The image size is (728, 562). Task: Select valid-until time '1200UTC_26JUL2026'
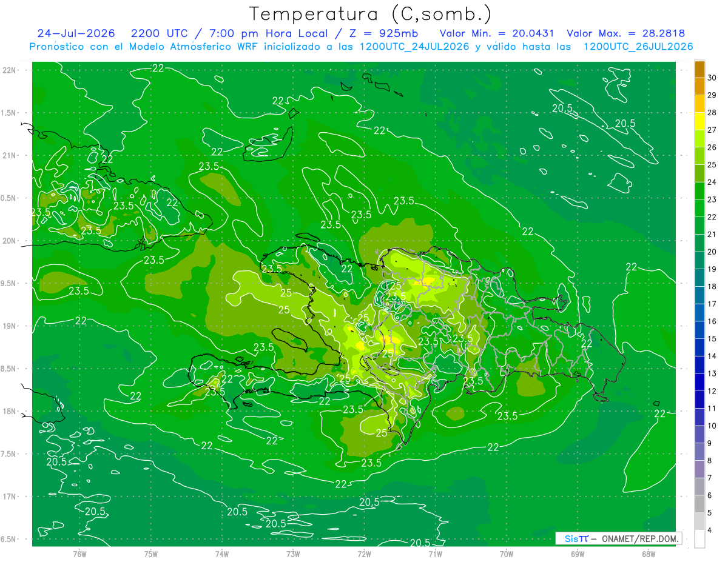pyautogui.click(x=638, y=47)
